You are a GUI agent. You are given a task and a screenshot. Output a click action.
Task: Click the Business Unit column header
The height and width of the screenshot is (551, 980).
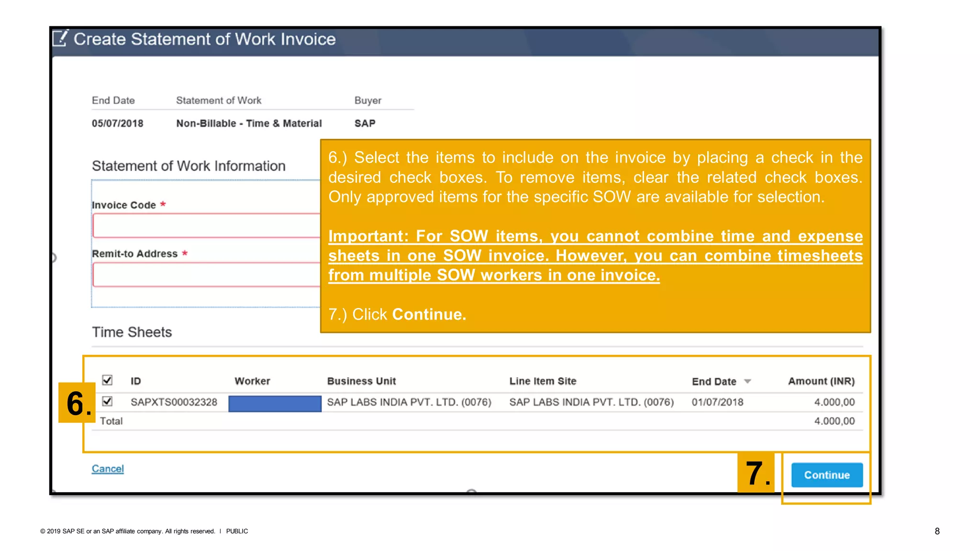coord(361,381)
